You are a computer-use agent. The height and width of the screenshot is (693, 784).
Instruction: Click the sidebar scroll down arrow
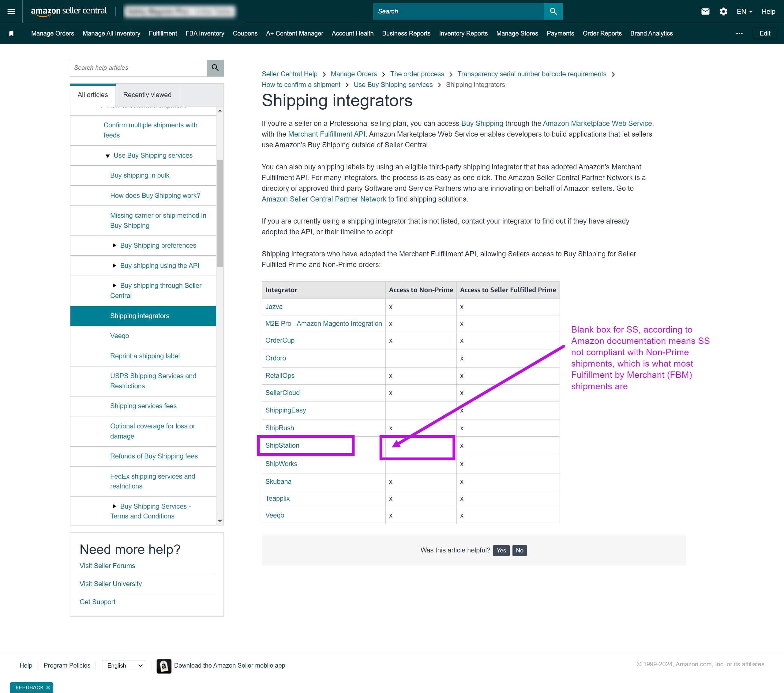coord(220,521)
